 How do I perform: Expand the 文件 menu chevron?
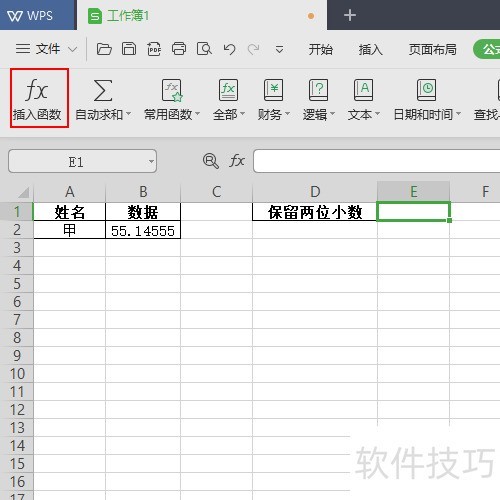click(72, 50)
